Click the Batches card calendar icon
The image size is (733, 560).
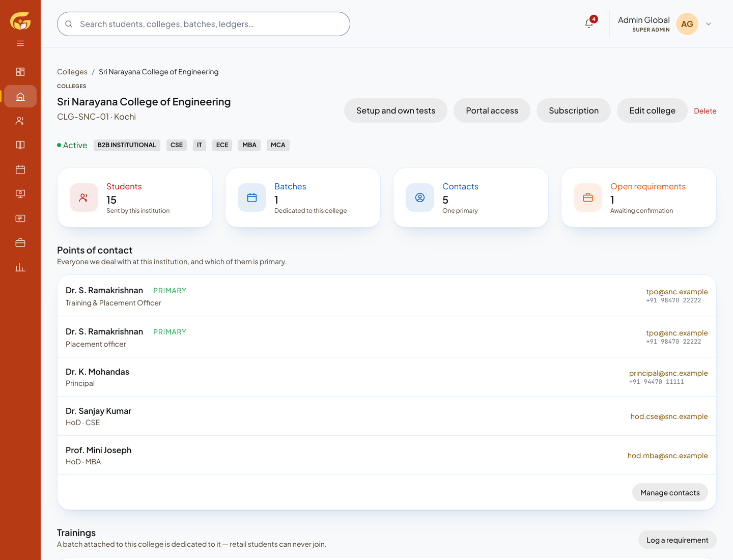pos(252,198)
